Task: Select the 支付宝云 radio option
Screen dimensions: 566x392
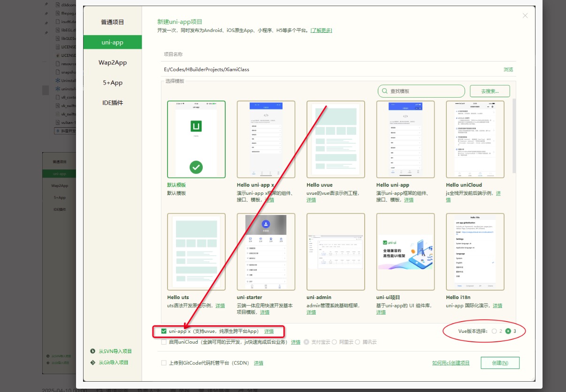Action: [306, 342]
